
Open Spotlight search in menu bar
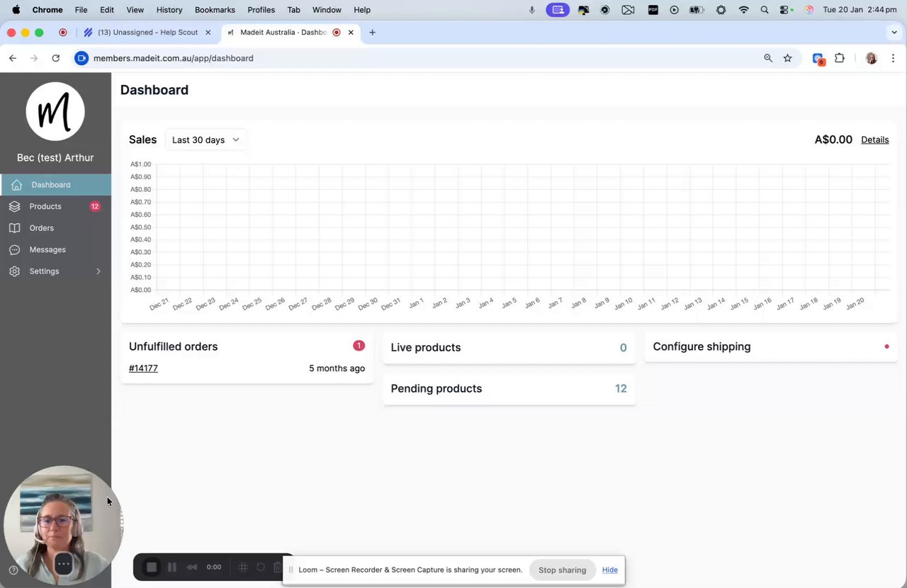pyautogui.click(x=764, y=10)
